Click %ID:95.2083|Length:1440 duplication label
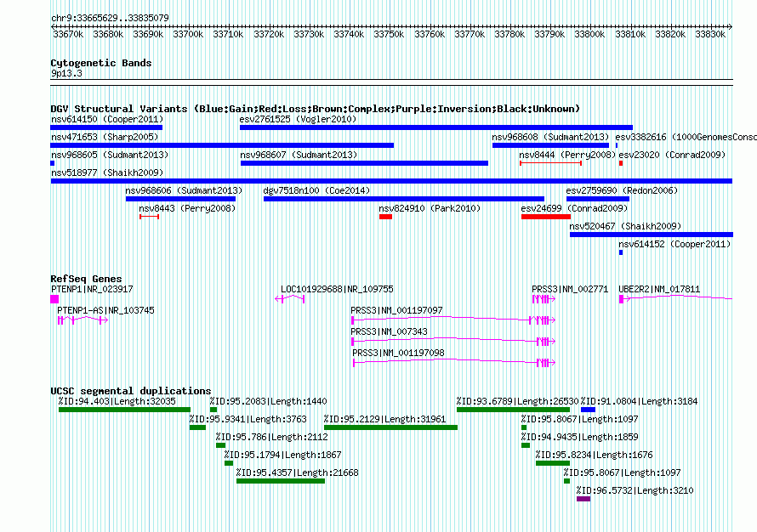This screenshot has height=532, width=757. click(x=269, y=401)
